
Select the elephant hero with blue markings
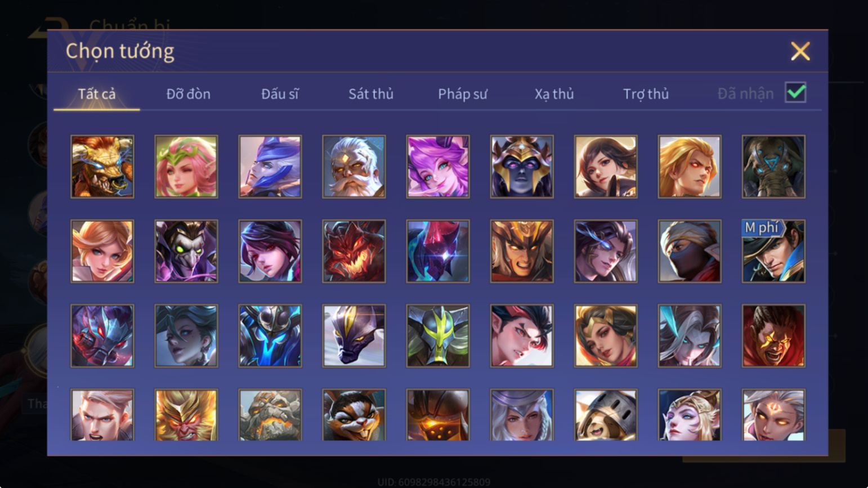(773, 167)
